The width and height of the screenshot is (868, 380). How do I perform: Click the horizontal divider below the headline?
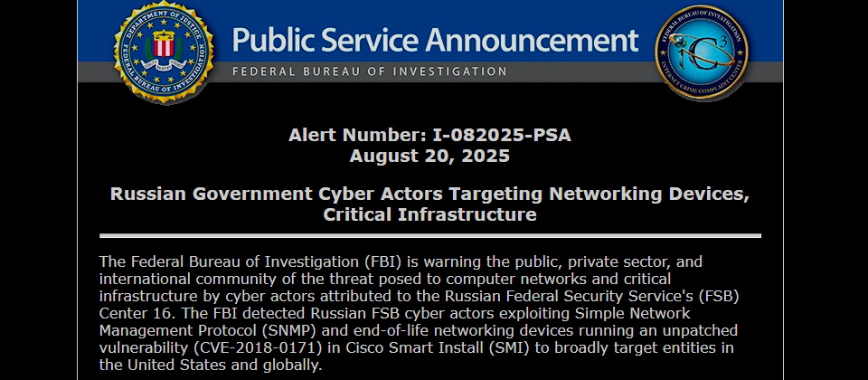[x=429, y=235]
